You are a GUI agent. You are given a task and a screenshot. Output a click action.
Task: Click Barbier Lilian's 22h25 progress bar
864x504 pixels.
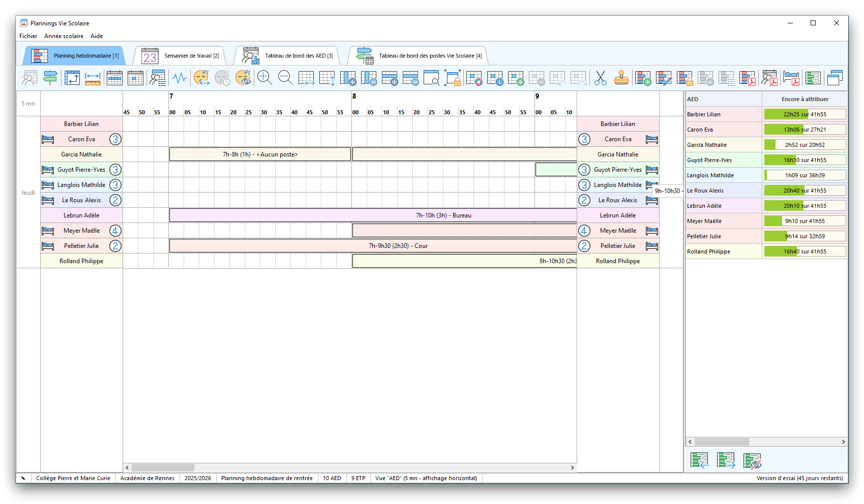(x=805, y=114)
